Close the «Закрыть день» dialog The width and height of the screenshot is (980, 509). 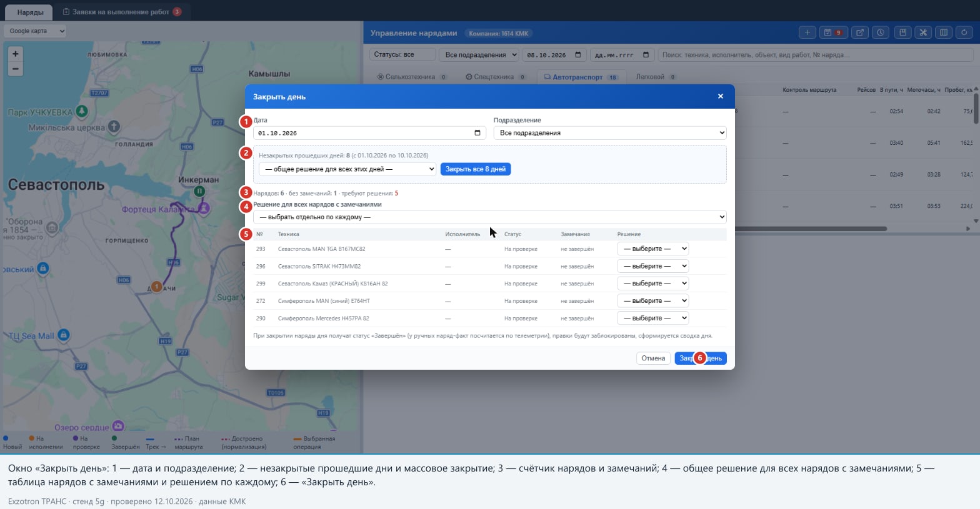pos(721,96)
